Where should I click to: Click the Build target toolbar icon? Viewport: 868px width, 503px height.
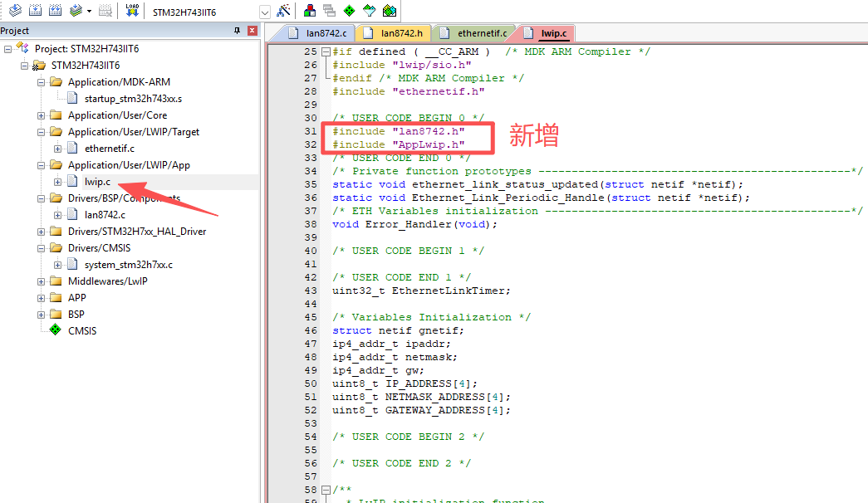pos(35,12)
